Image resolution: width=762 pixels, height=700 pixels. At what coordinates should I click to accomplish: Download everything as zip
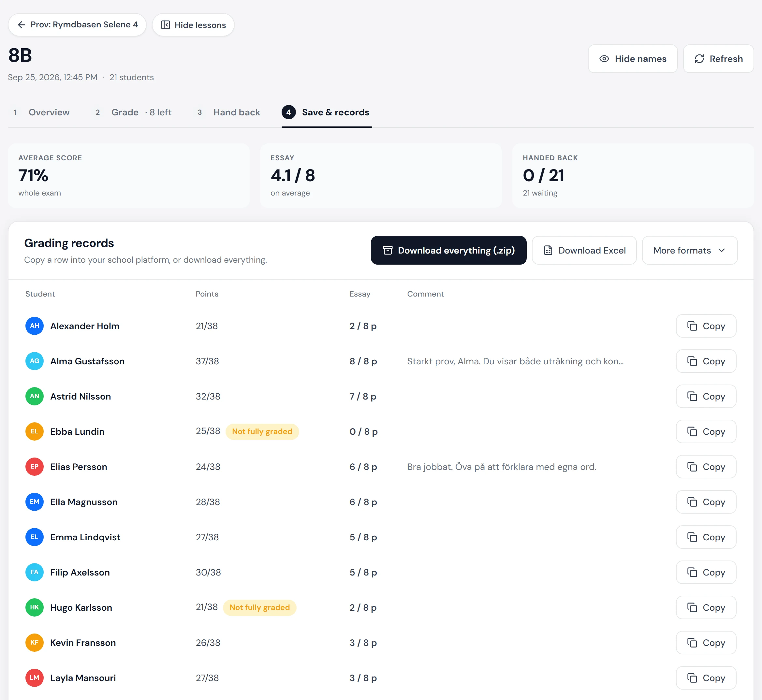[448, 250]
